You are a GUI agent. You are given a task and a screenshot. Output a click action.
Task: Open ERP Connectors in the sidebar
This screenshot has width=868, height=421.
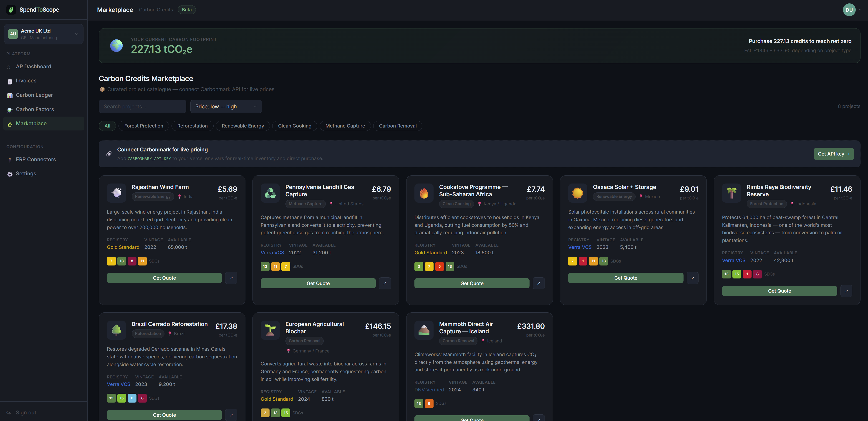(x=44, y=160)
